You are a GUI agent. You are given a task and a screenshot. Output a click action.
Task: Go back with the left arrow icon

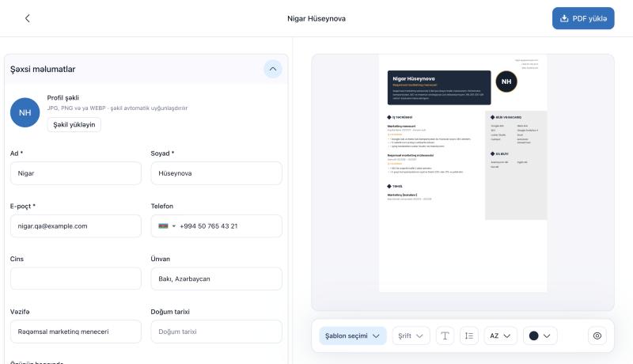point(28,18)
